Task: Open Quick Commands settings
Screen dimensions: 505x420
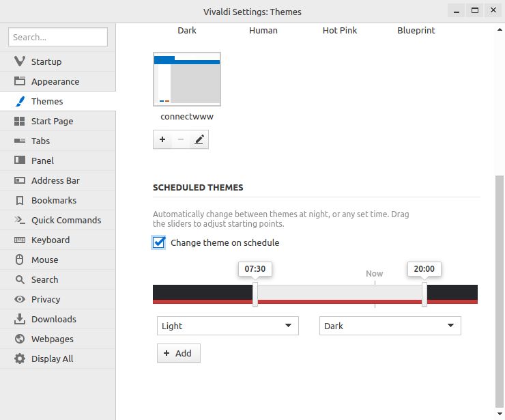Action: pyautogui.click(x=66, y=220)
